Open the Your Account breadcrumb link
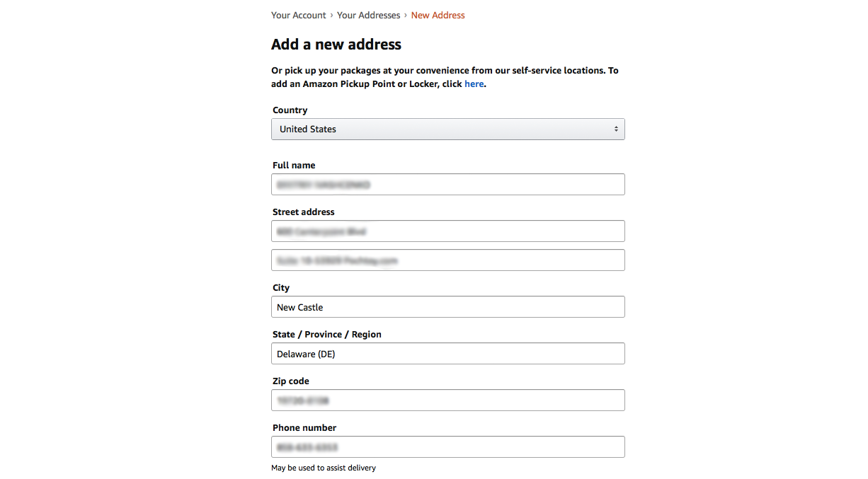The height and width of the screenshot is (479, 868). [x=299, y=15]
